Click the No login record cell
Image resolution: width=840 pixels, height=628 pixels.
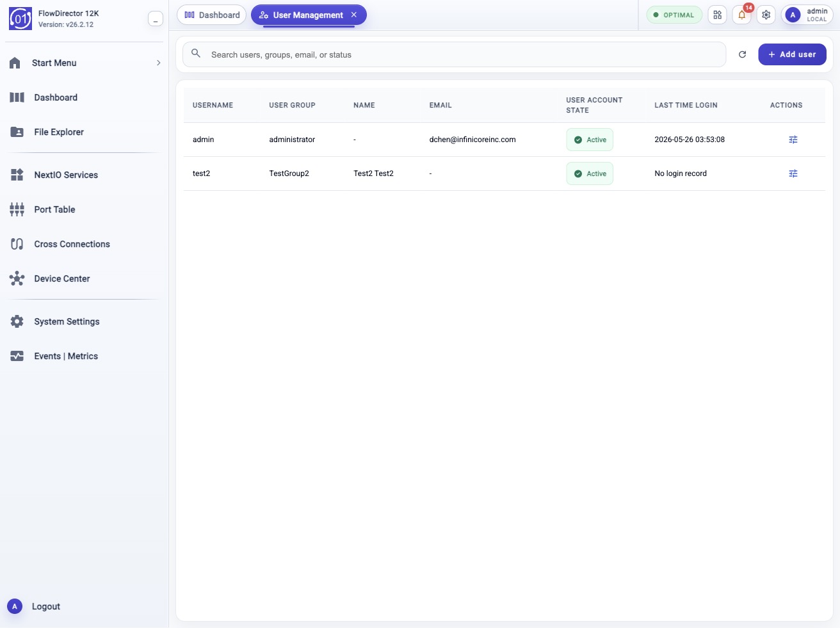[x=681, y=173]
